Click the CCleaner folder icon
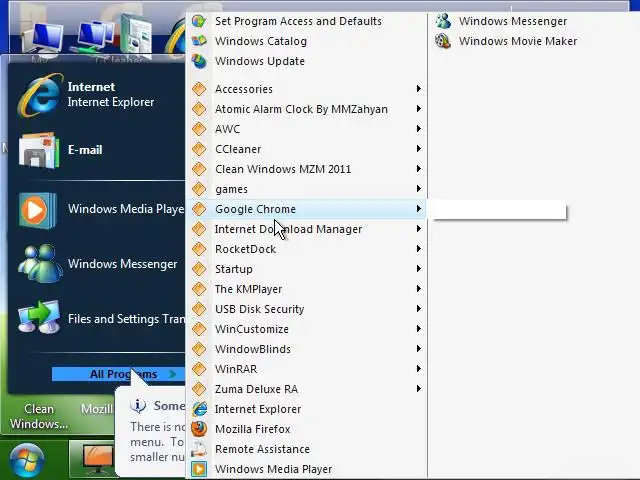This screenshot has height=480, width=640. 199,149
